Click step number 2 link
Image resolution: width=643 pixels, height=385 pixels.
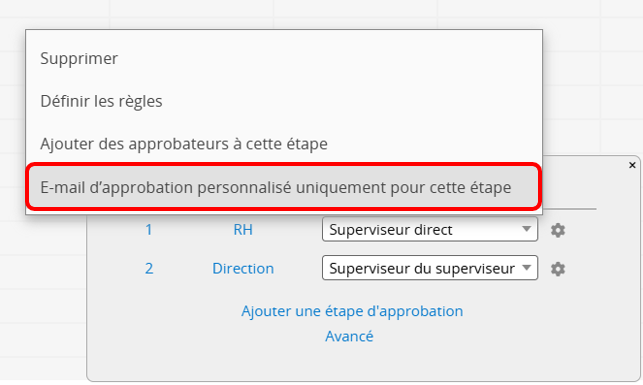click(x=149, y=269)
